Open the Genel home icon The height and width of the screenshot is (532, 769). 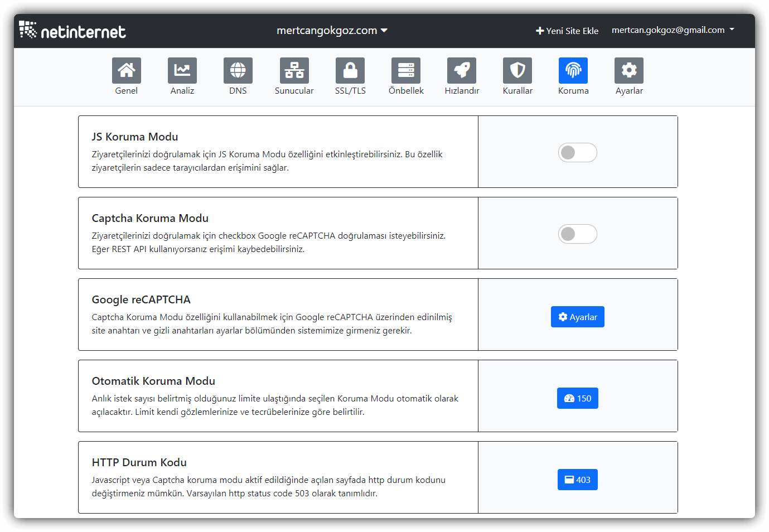127,70
